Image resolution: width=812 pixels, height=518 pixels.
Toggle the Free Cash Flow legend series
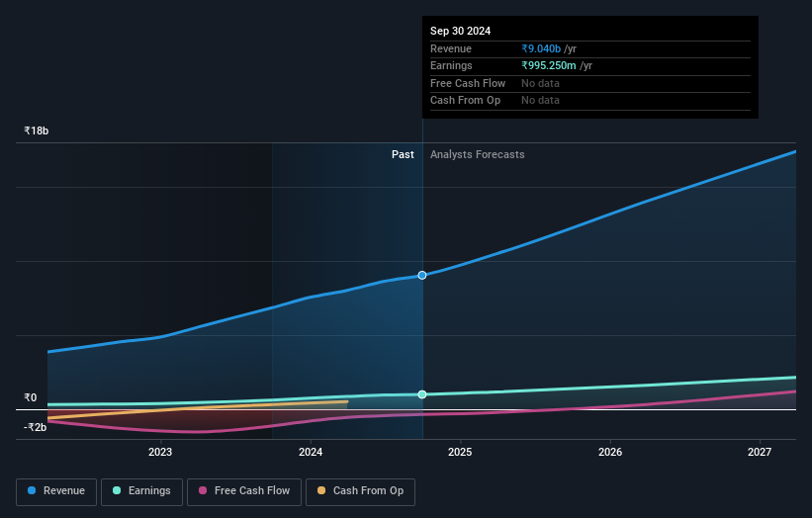click(x=244, y=491)
